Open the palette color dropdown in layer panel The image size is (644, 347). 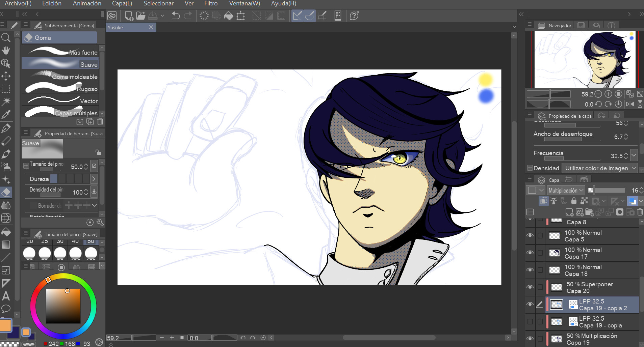[641, 201]
